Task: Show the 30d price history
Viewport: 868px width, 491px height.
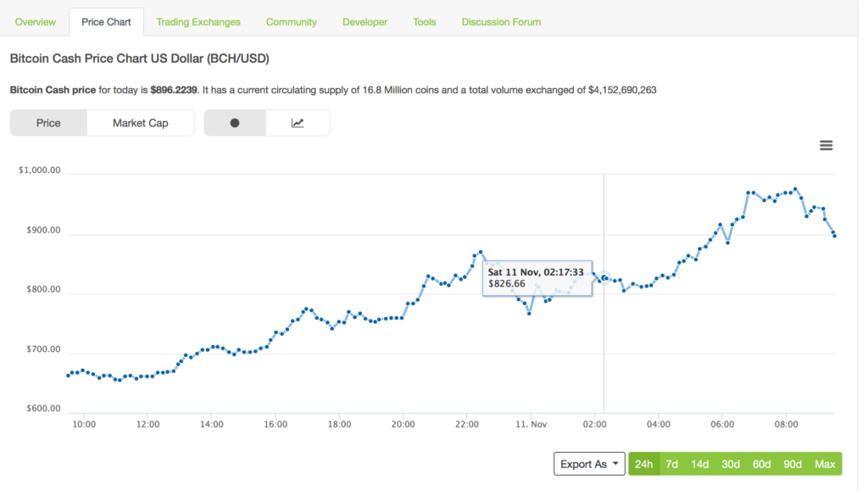Action: 731,464
